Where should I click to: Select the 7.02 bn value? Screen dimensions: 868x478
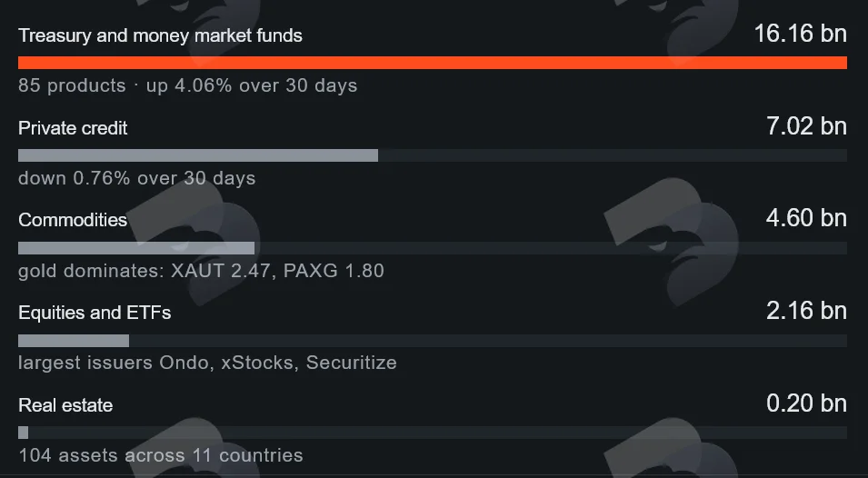click(806, 126)
